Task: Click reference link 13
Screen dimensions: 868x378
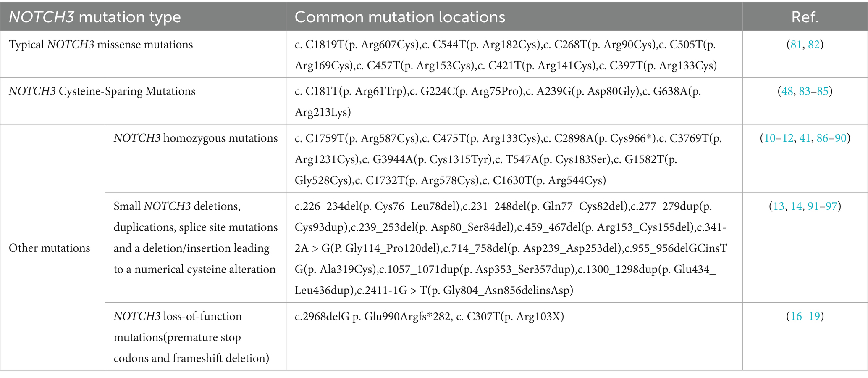Action: click(779, 206)
